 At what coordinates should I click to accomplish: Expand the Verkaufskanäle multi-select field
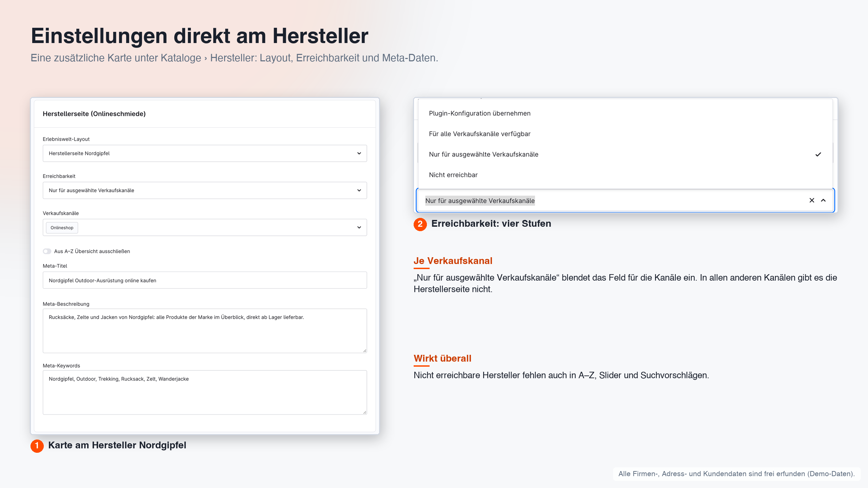(205, 227)
